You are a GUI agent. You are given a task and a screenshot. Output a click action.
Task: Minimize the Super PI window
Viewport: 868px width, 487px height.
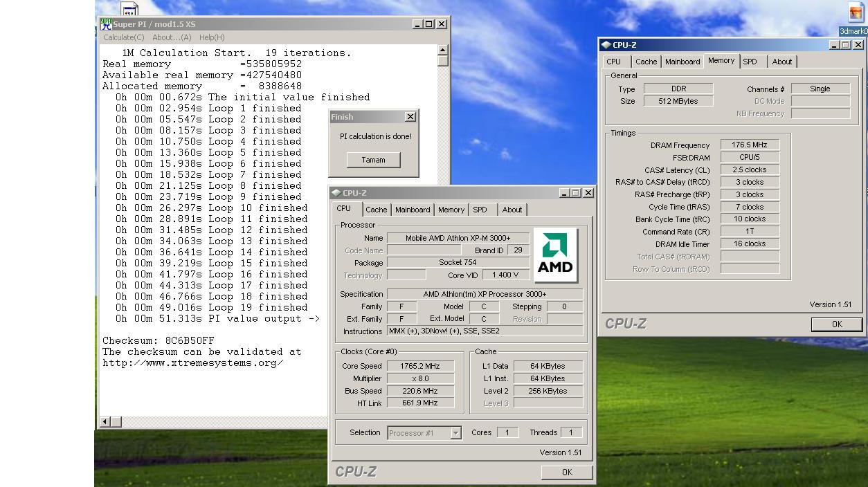(417, 24)
